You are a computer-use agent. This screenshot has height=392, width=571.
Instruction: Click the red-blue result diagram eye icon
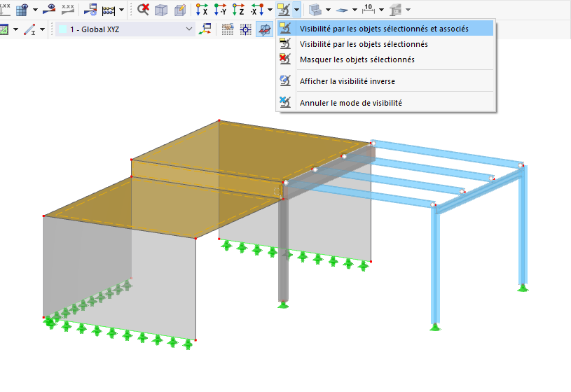[49, 10]
